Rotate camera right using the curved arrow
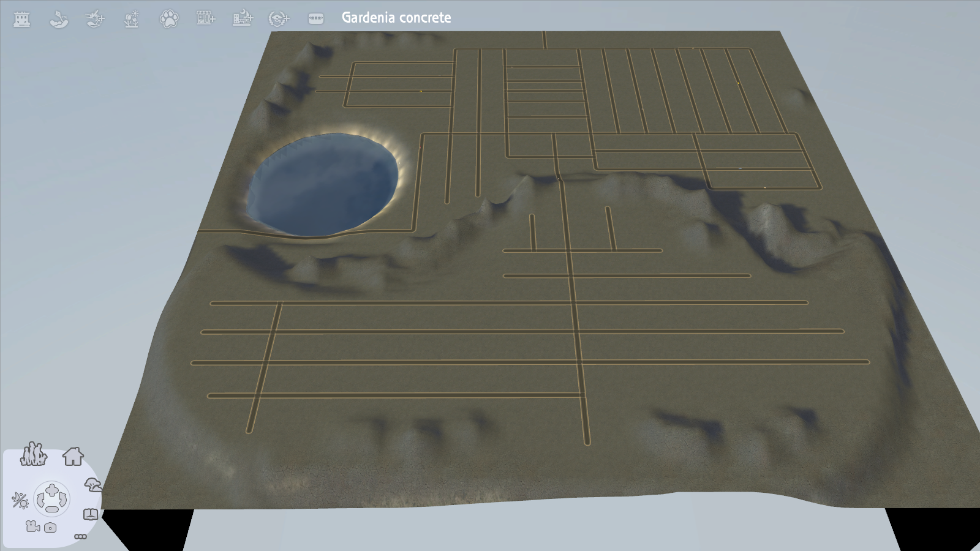 (x=63, y=500)
